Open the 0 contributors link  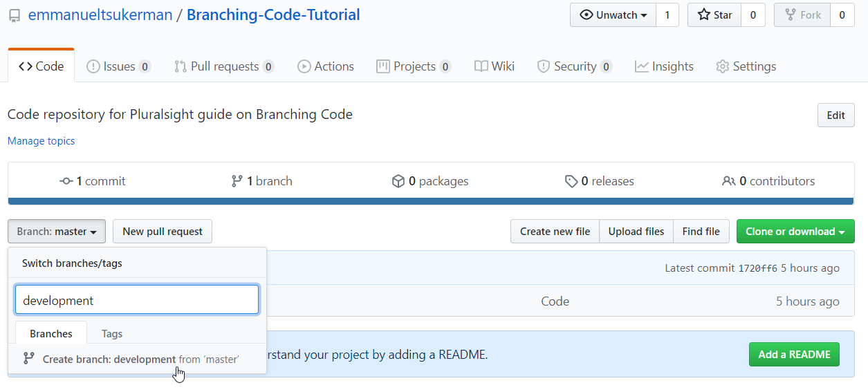coord(768,181)
